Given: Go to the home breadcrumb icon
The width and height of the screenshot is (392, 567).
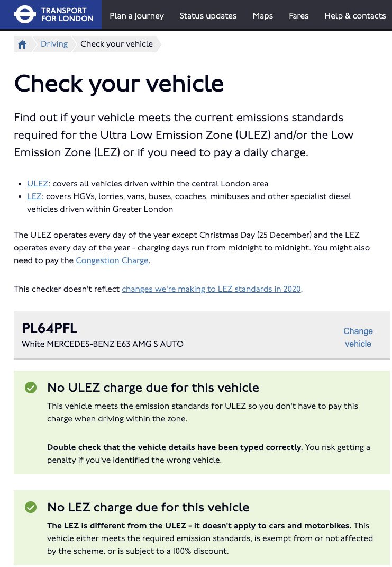Looking at the screenshot, I should [22, 44].
